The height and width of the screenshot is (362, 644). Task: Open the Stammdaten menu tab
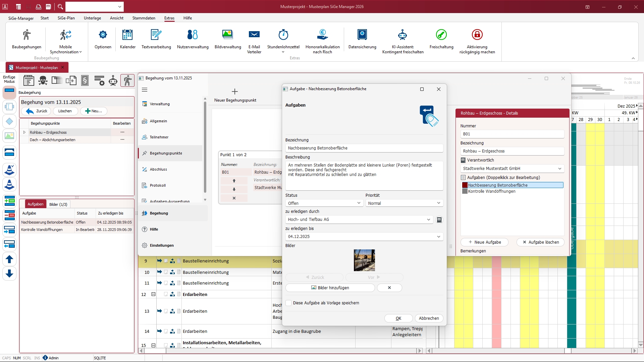pyautogui.click(x=144, y=18)
